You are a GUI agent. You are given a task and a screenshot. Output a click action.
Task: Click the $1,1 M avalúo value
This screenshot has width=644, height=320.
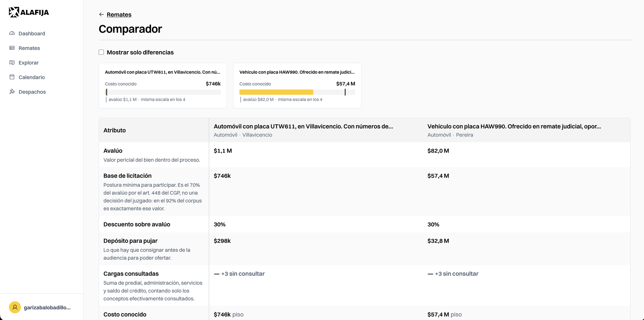tap(223, 151)
